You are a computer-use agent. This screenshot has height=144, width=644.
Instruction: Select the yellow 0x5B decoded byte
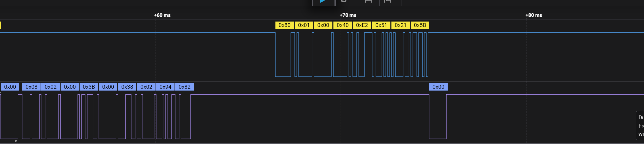pos(420,25)
